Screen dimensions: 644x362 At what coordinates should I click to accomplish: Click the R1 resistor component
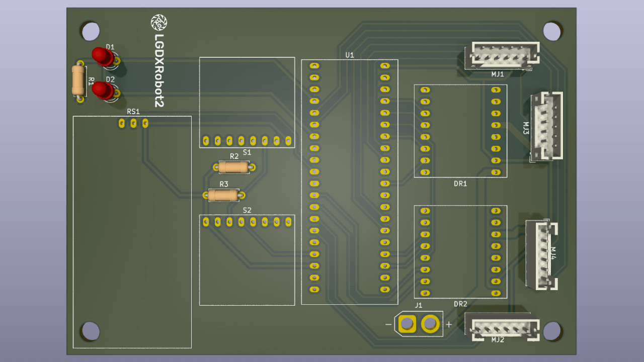click(x=78, y=80)
